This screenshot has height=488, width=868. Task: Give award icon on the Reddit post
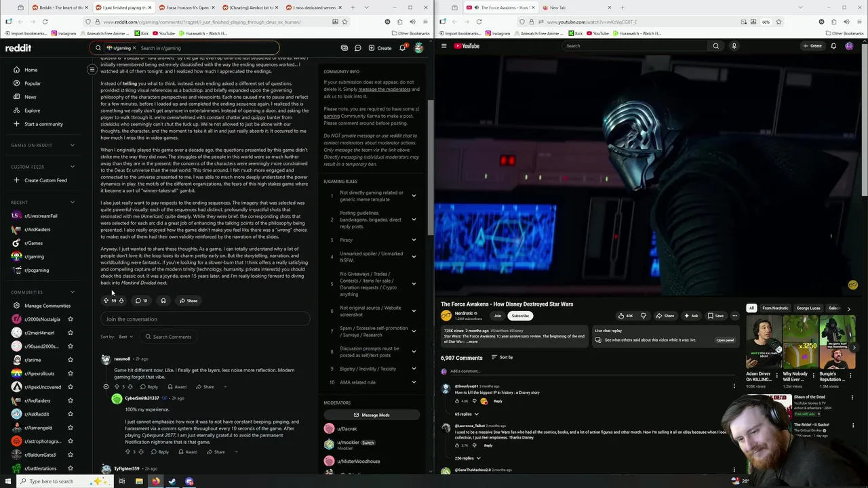click(163, 301)
